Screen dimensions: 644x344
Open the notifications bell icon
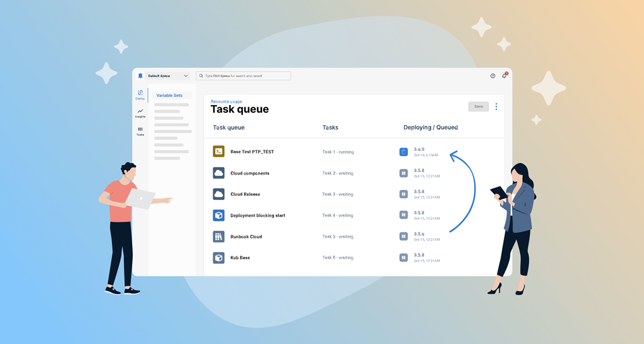(x=504, y=76)
